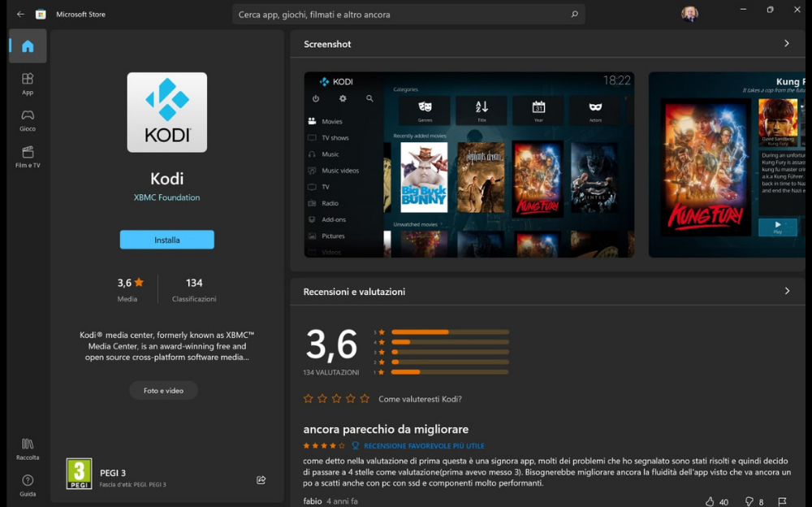This screenshot has height=507, width=812.
Task: Click Recensione favorevole più utile label
Action: [x=424, y=446]
